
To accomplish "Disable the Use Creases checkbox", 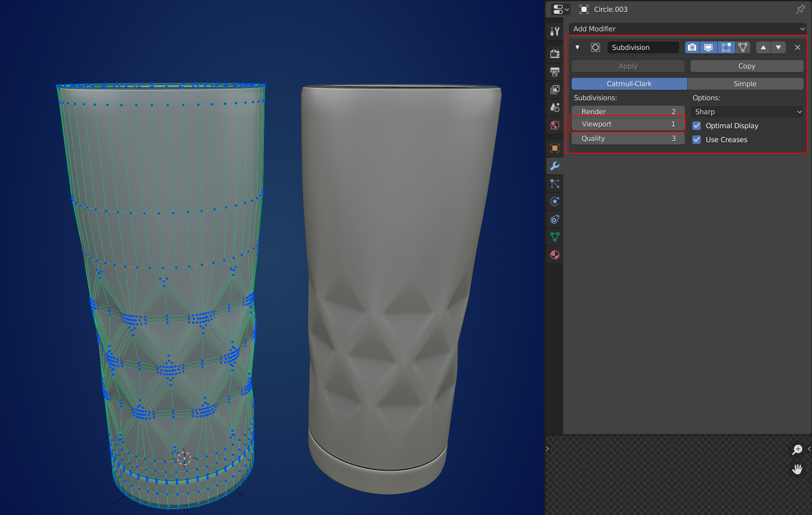I will coord(697,140).
